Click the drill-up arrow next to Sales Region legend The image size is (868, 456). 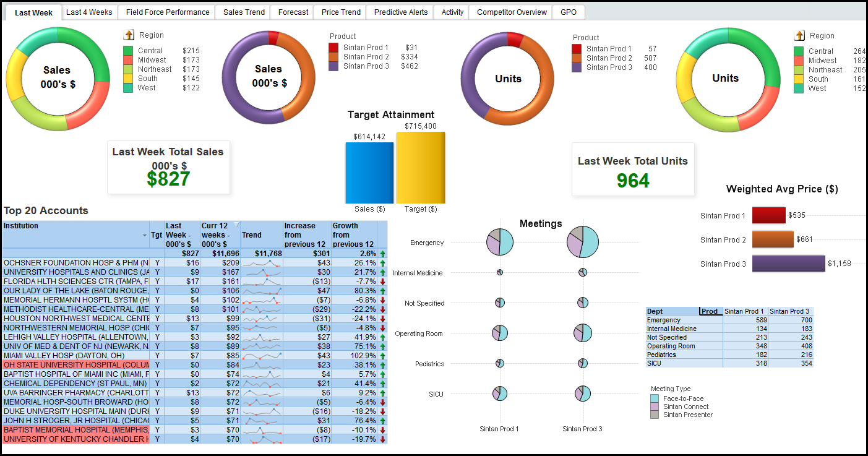129,35
